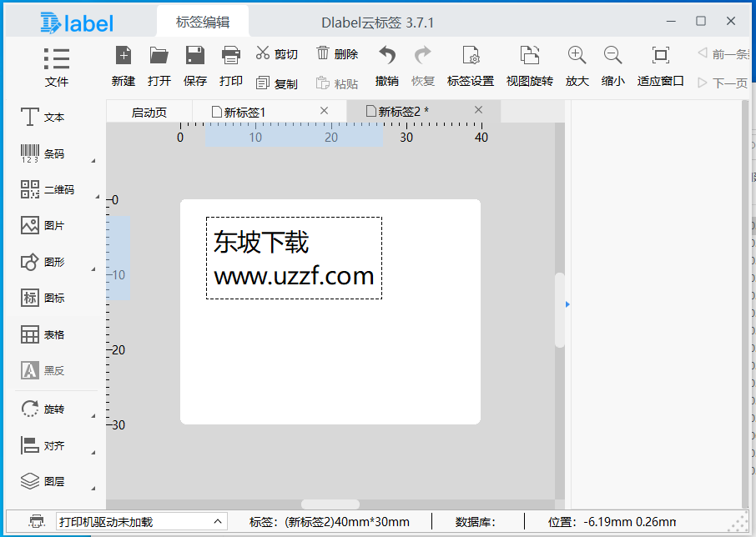
Task: Redo action with 恢复
Action: point(423,66)
